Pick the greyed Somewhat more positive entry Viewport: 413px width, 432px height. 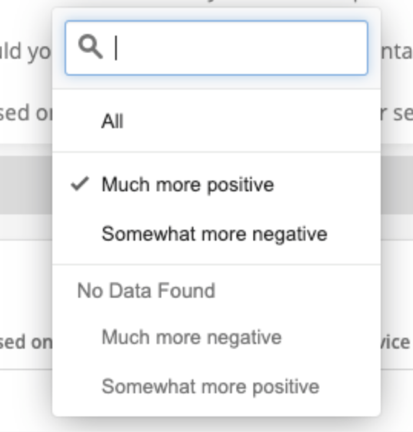coord(210,386)
